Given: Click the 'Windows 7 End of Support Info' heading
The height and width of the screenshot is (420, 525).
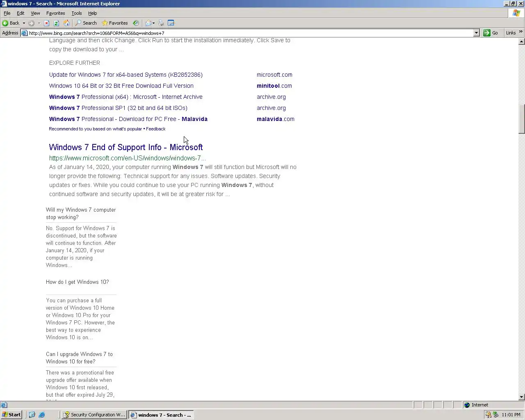Looking at the screenshot, I should (x=126, y=147).
